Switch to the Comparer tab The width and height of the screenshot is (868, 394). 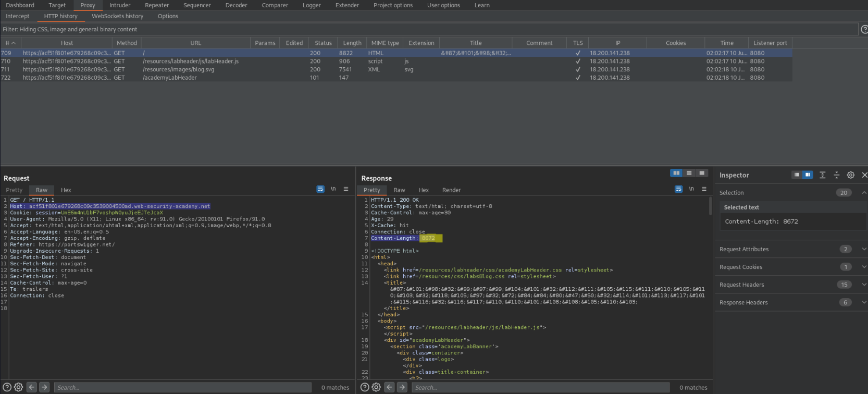pos(275,5)
